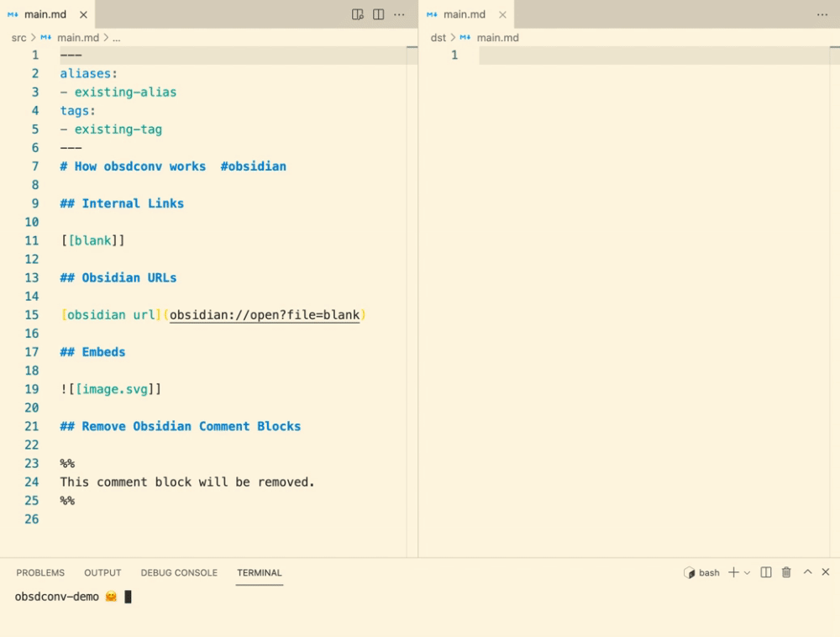Split the terminal pane
Image resolution: width=840 pixels, height=637 pixels.
coord(766,572)
